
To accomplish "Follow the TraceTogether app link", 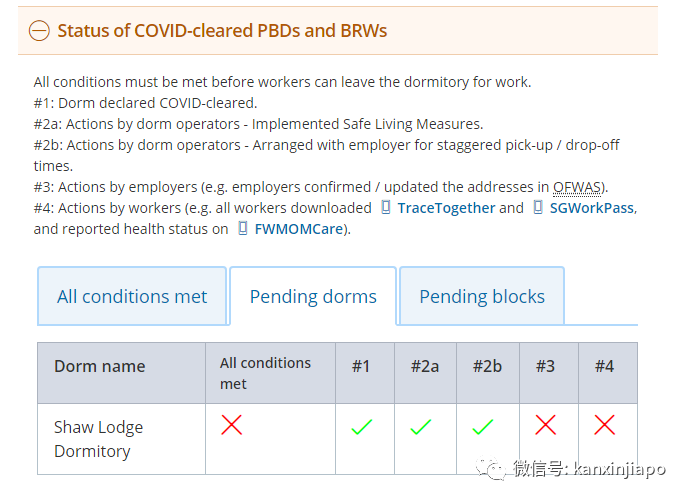I will tap(446, 208).
